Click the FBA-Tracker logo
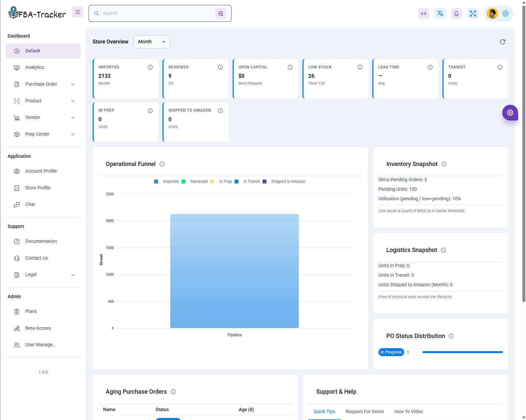 pos(37,13)
